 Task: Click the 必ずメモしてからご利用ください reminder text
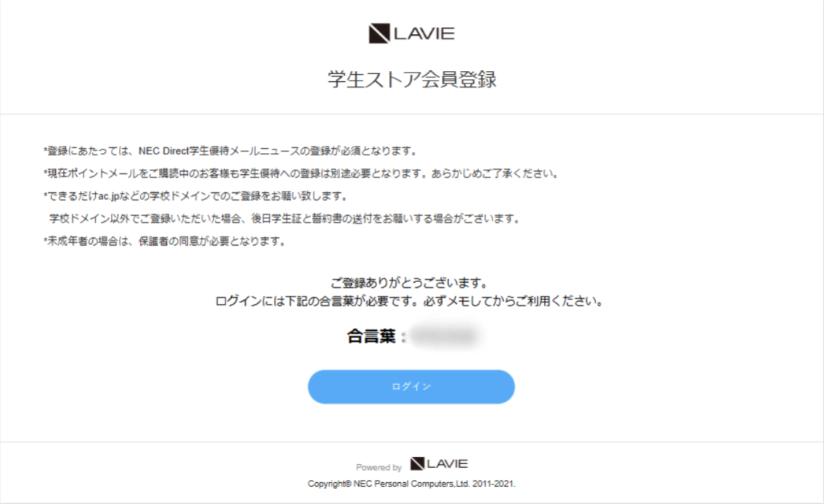[x=514, y=301]
